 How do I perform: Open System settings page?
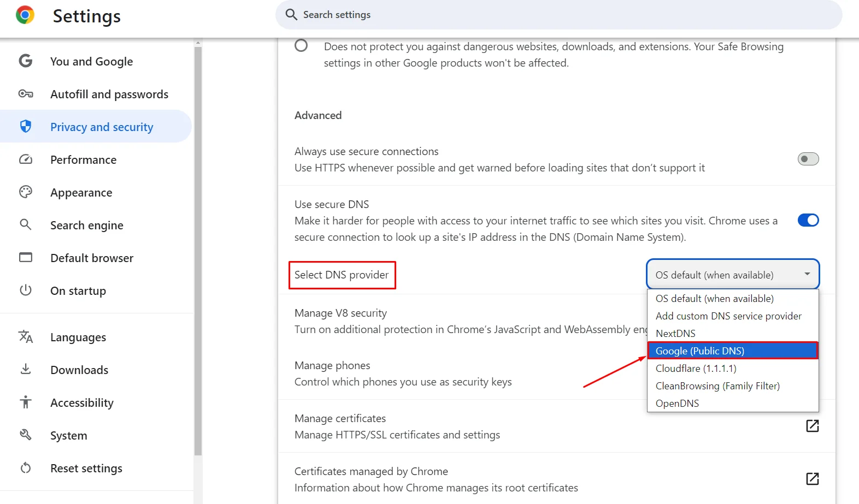[96, 435]
